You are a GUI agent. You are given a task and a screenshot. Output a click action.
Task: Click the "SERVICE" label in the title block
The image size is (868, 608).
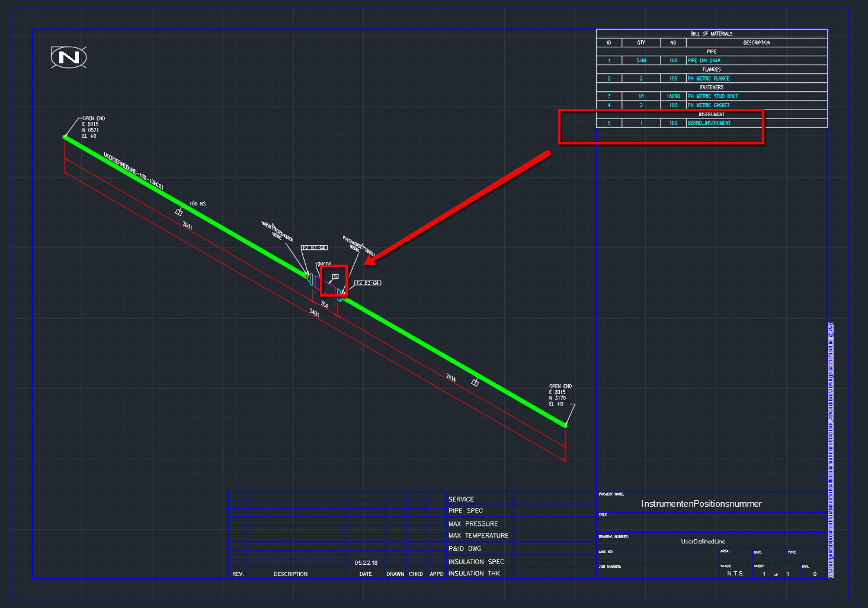[x=461, y=499]
